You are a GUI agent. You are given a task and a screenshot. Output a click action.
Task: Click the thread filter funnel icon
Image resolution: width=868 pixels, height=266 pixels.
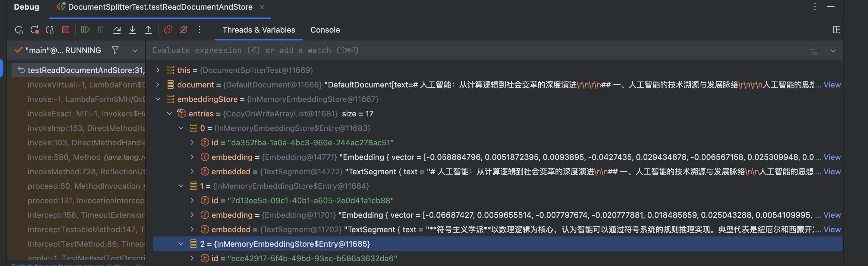[x=115, y=50]
